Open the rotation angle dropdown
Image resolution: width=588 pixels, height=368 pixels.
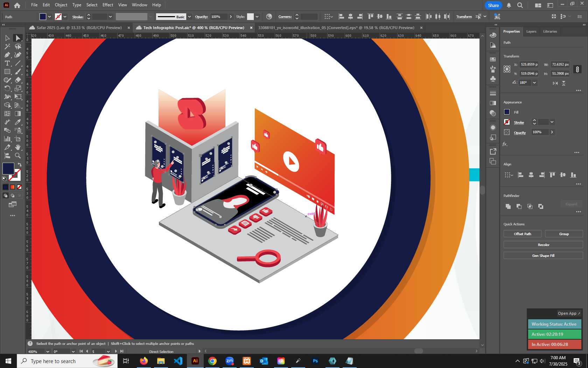pos(534,83)
